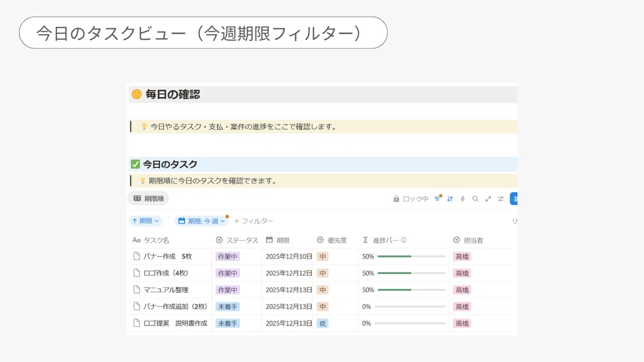644x362 pixels.
Task: Click the ステータス column header
Action: coord(237,240)
